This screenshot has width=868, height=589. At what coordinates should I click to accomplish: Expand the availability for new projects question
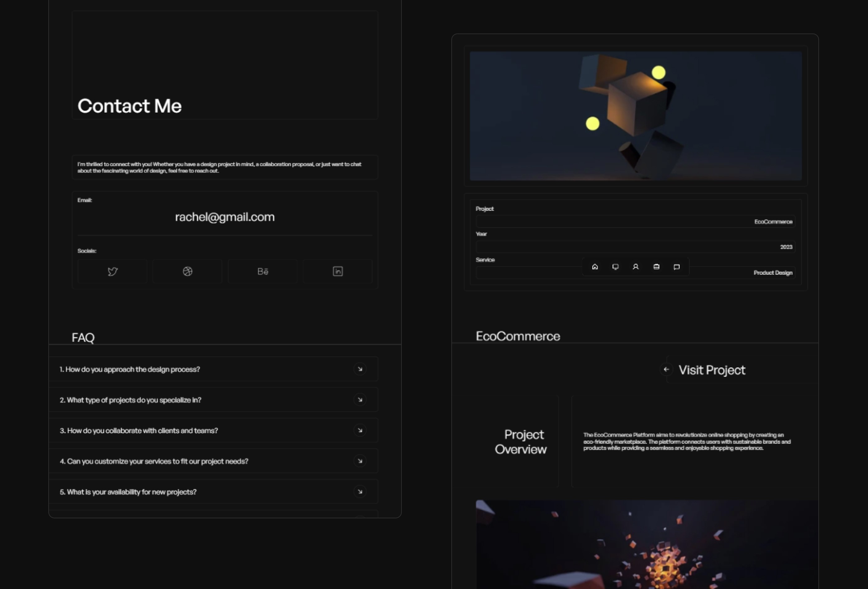coord(360,492)
